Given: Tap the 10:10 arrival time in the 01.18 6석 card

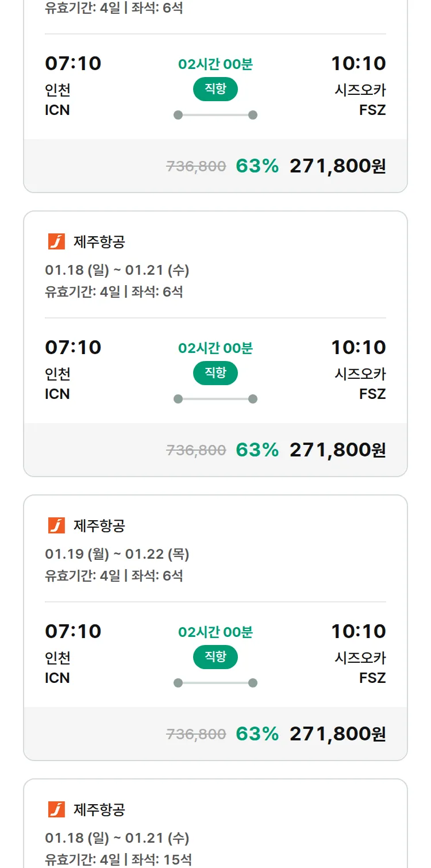Looking at the screenshot, I should [x=358, y=347].
